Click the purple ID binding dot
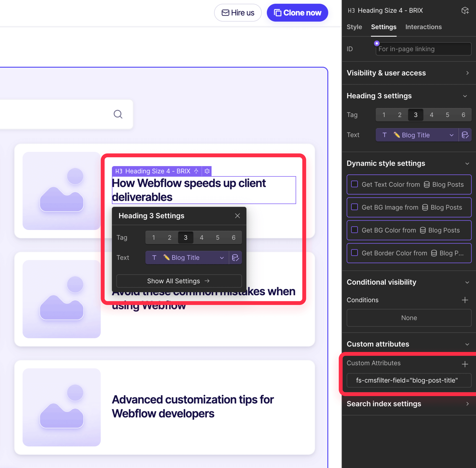The image size is (476, 468). tap(377, 43)
